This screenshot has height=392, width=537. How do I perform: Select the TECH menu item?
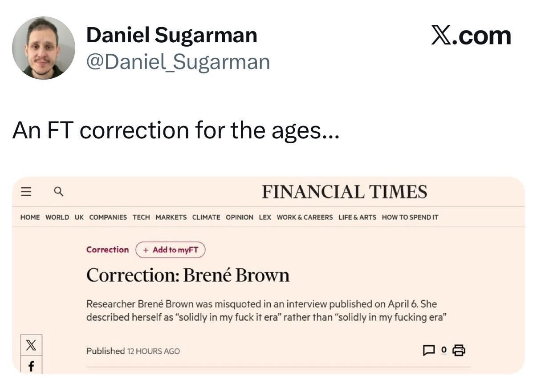[x=141, y=217]
